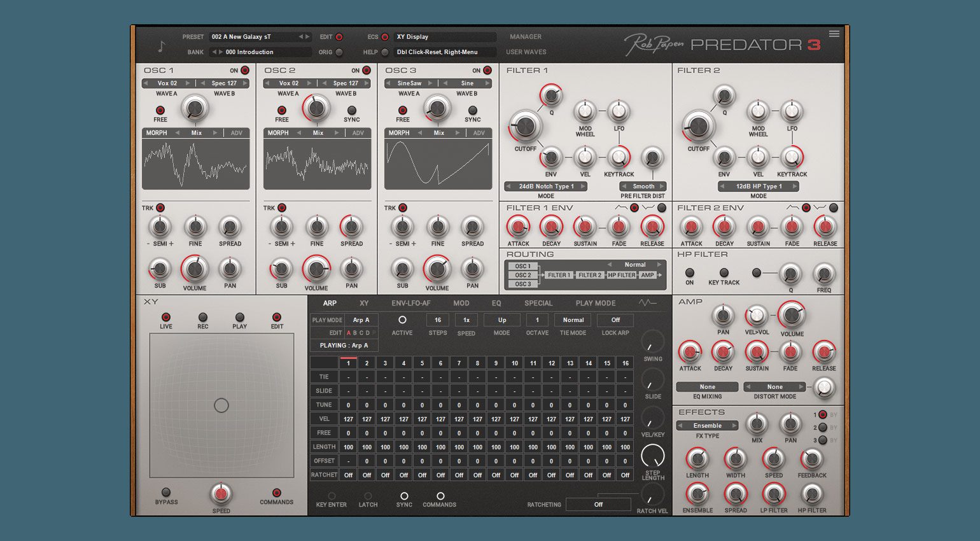Screen dimensions: 980x541
Task: Click the Filter 1 Cutoff knob
Action: click(x=526, y=127)
